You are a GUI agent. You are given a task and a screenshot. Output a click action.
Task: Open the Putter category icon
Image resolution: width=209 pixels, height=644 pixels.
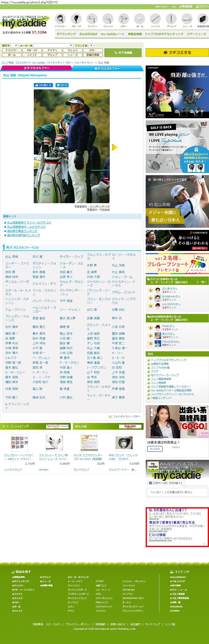124,19
